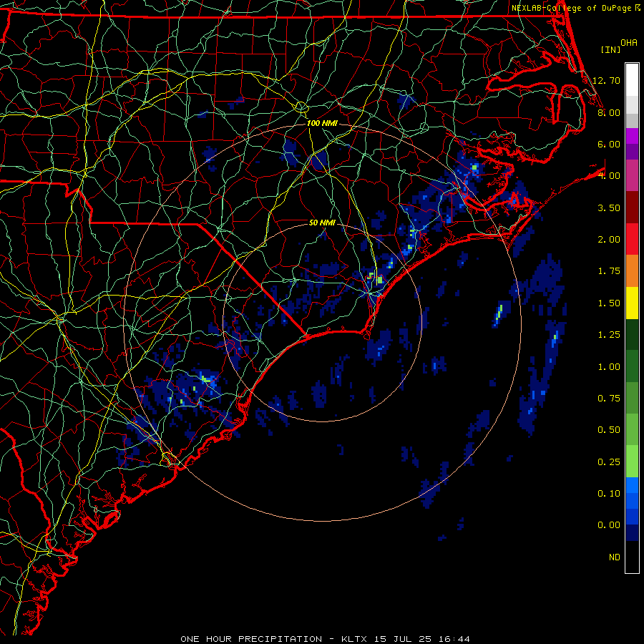Select the 0.50 legend value
The height and width of the screenshot is (644, 644).
click(609, 430)
